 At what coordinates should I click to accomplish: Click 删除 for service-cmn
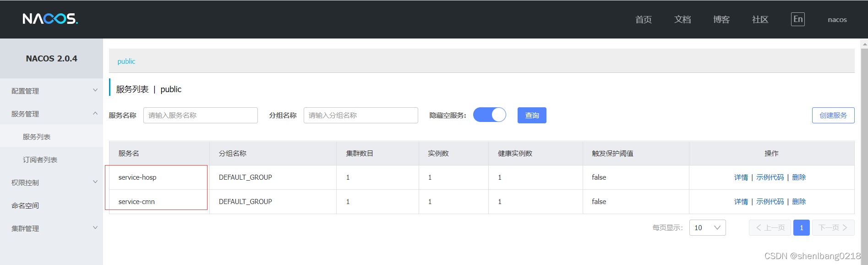click(799, 202)
